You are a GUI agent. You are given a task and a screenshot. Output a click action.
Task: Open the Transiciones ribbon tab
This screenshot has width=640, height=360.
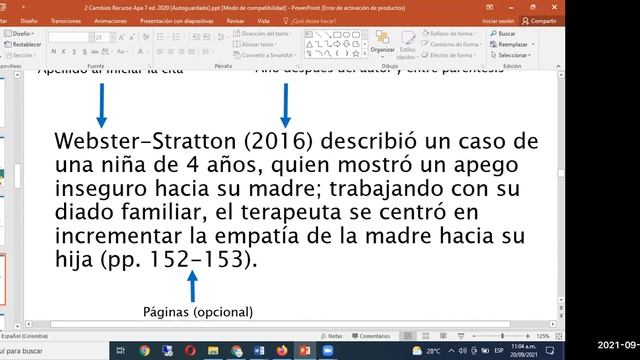pos(66,21)
